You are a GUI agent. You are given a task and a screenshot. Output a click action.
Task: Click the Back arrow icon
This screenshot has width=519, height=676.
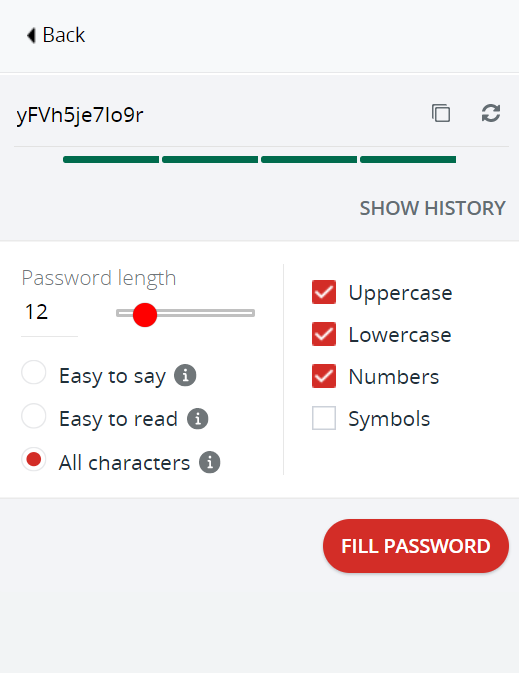pyautogui.click(x=31, y=35)
